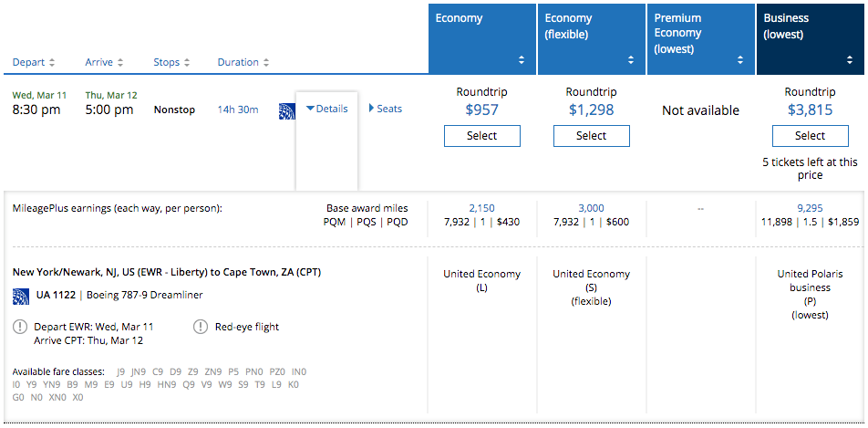Click United logo next to 14h 30m
868x428 pixels.
(286, 110)
